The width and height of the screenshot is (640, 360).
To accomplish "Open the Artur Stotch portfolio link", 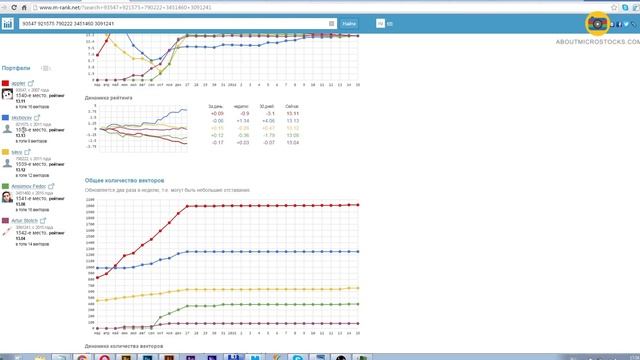I will coord(24,220).
